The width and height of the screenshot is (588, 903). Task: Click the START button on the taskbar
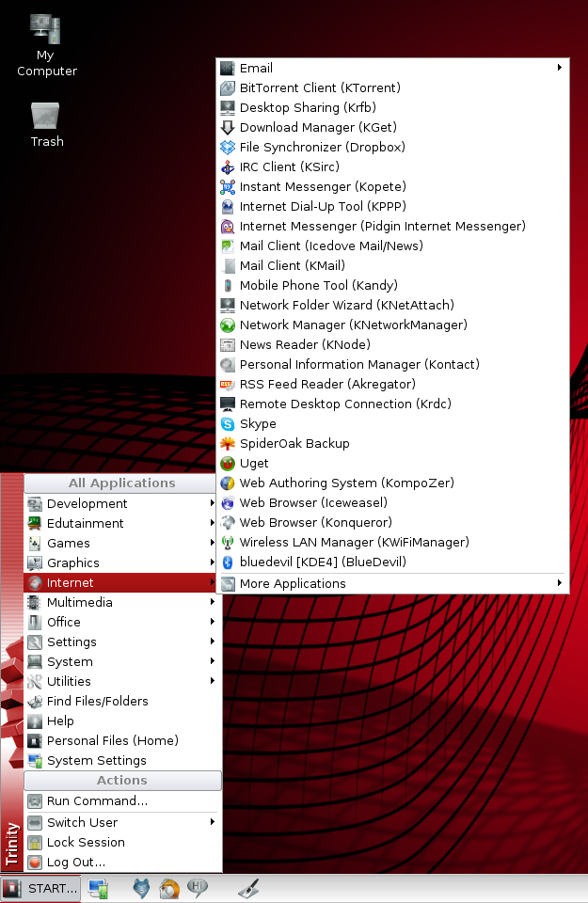pos(40,889)
